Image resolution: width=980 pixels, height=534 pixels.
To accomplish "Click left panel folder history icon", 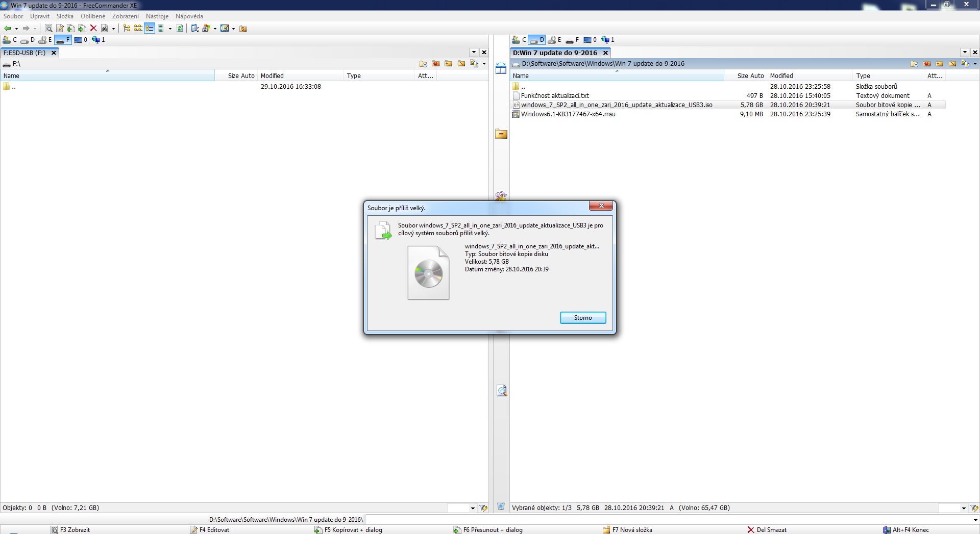I will (x=423, y=64).
